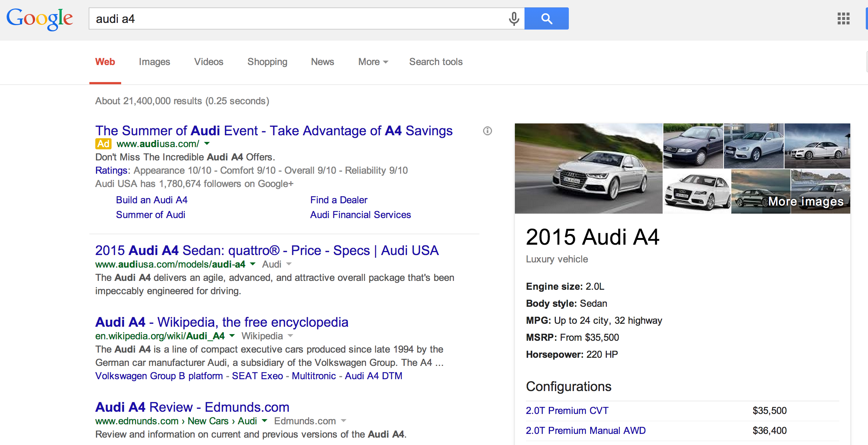Click the Horsepower 220 HP line
Screen dimensions: 868x445
tap(572, 354)
